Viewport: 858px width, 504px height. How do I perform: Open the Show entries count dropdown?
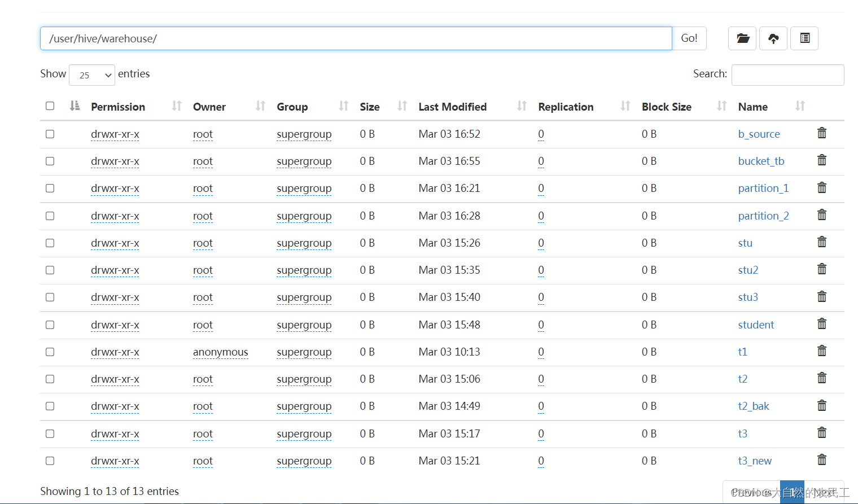92,75
